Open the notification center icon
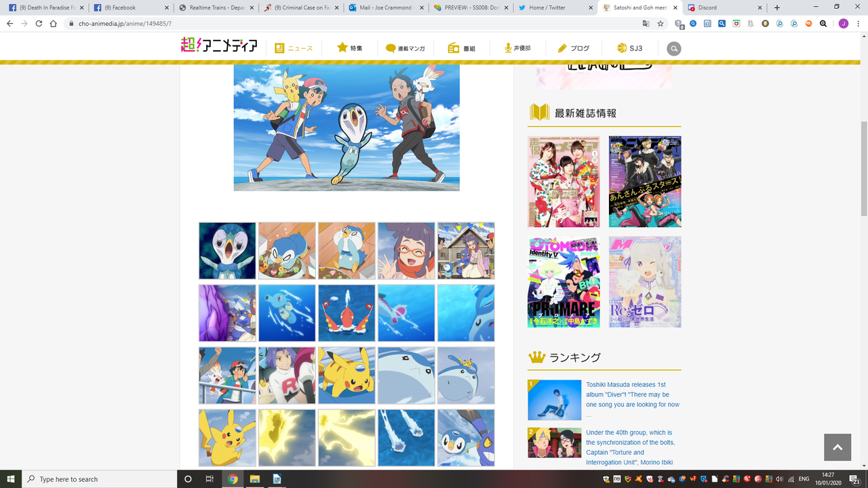 pos(854,479)
